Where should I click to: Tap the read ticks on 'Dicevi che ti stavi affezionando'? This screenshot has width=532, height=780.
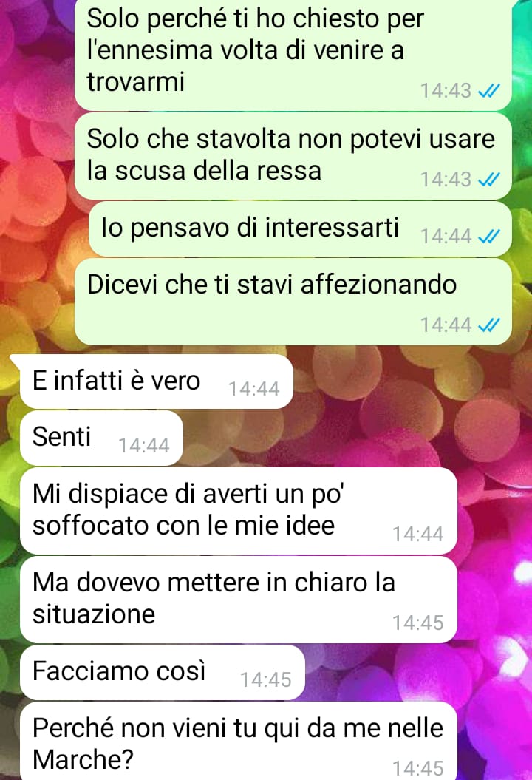[488, 325]
